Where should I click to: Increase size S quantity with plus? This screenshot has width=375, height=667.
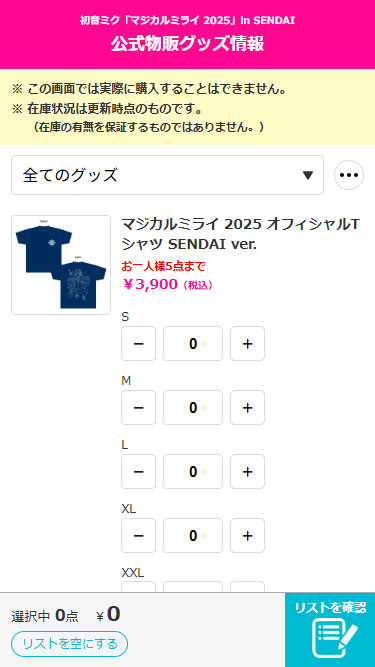click(x=247, y=343)
